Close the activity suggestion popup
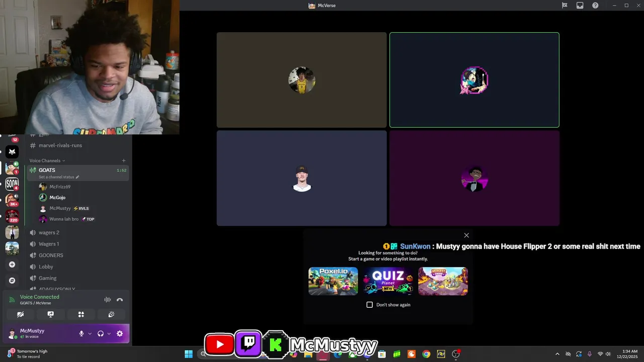 [466, 235]
